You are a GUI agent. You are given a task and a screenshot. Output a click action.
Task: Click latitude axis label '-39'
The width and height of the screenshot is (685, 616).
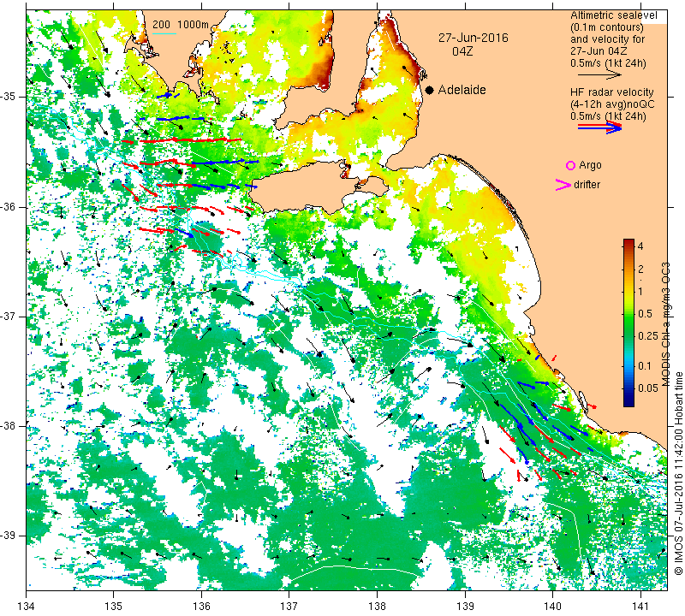9,536
